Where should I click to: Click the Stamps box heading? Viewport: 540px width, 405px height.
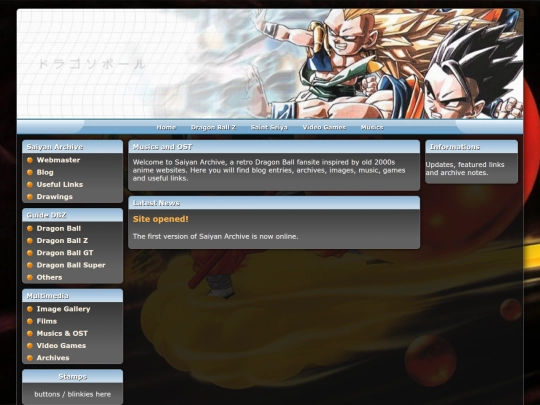coord(73,377)
